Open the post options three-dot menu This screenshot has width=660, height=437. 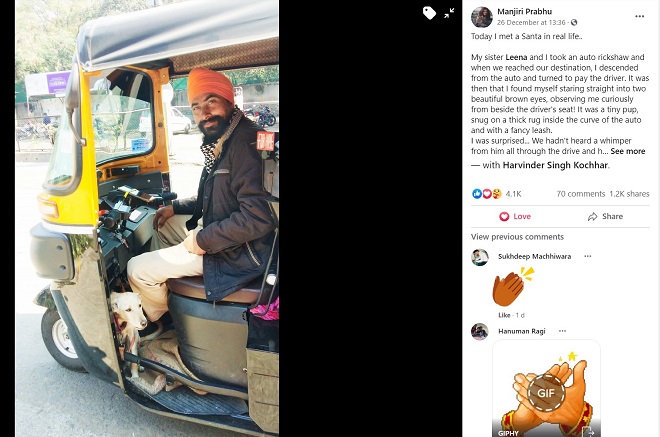[639, 16]
